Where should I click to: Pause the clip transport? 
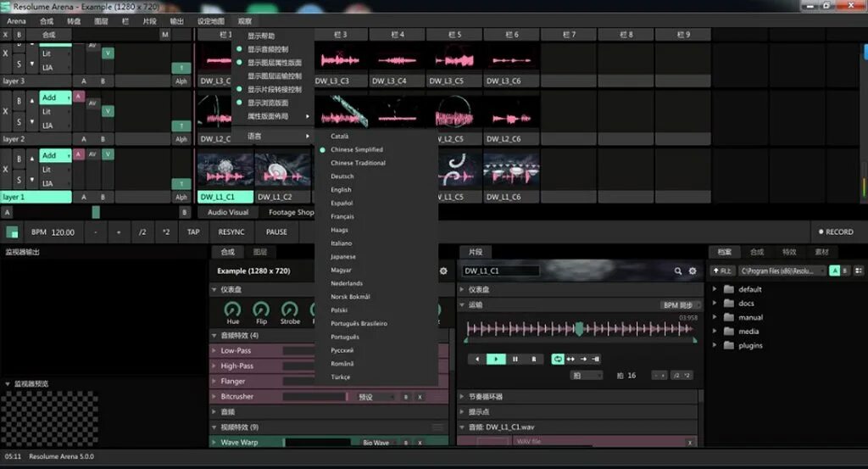tap(515, 360)
